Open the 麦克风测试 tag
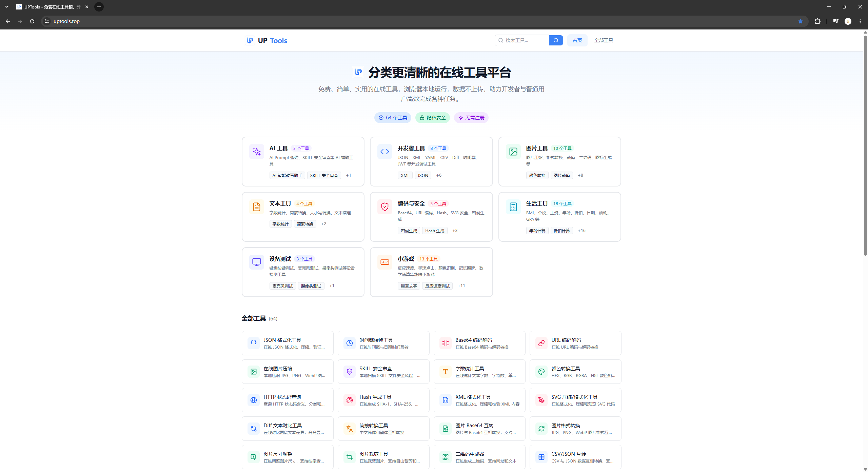Viewport: 868px width, 472px height. 282,286
